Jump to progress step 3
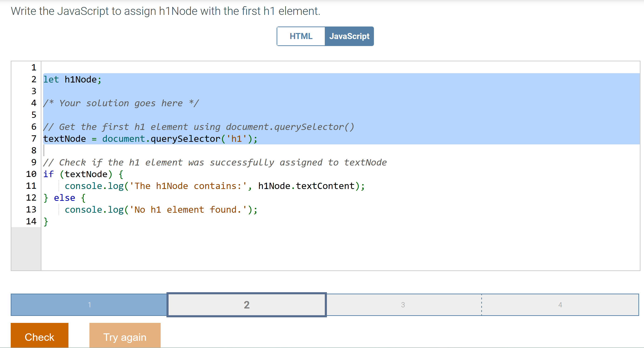Screen dimensions: 644x348 [x=403, y=305]
